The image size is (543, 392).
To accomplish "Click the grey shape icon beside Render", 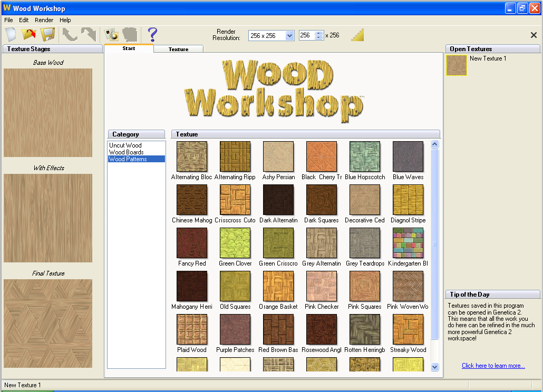I will [130, 35].
